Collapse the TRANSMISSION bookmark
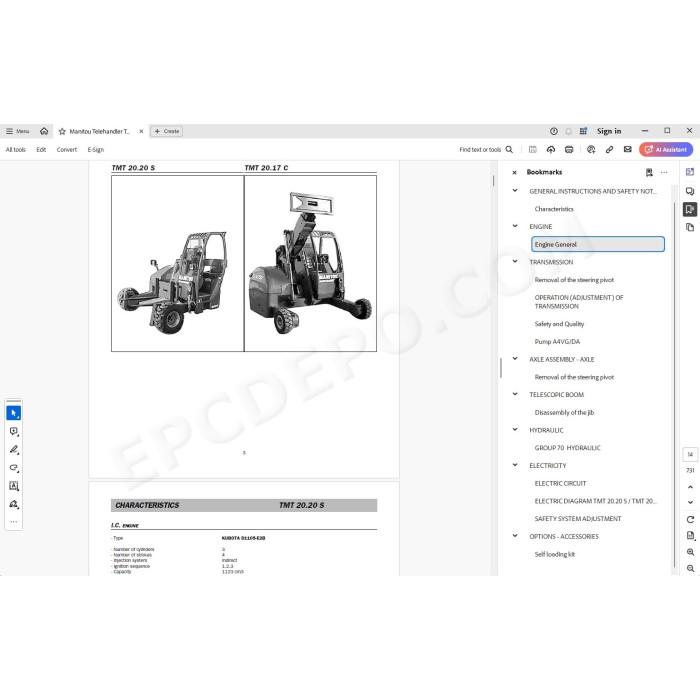 coord(515,262)
